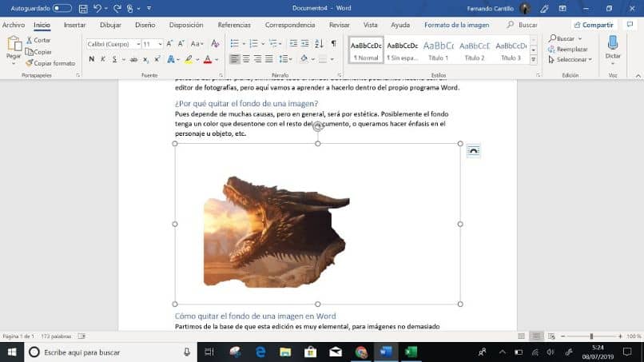Show paragraph marks with pilcrow icon
The image size is (644, 362).
pyautogui.click(x=333, y=44)
